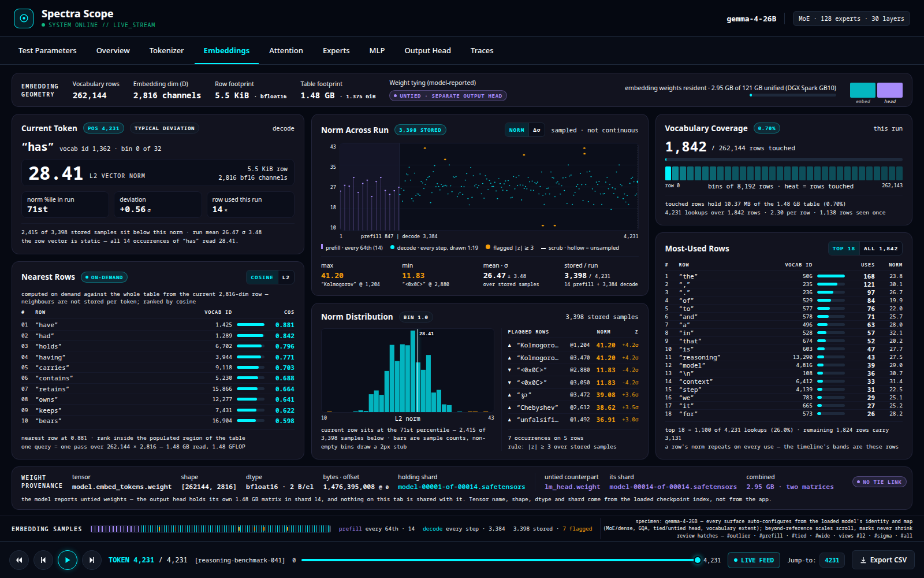
Task: Click the "Chebyshev" flagged row
Action: (573, 407)
